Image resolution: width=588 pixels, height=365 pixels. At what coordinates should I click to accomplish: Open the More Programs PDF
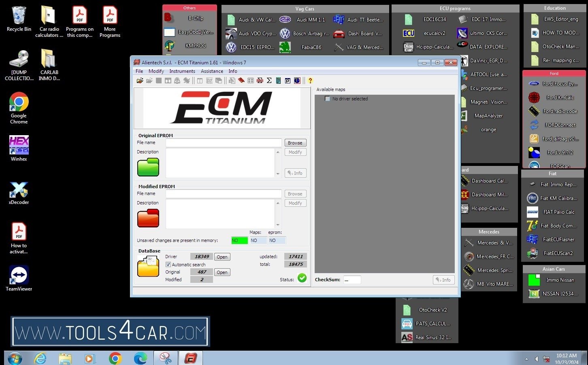pyautogui.click(x=110, y=22)
